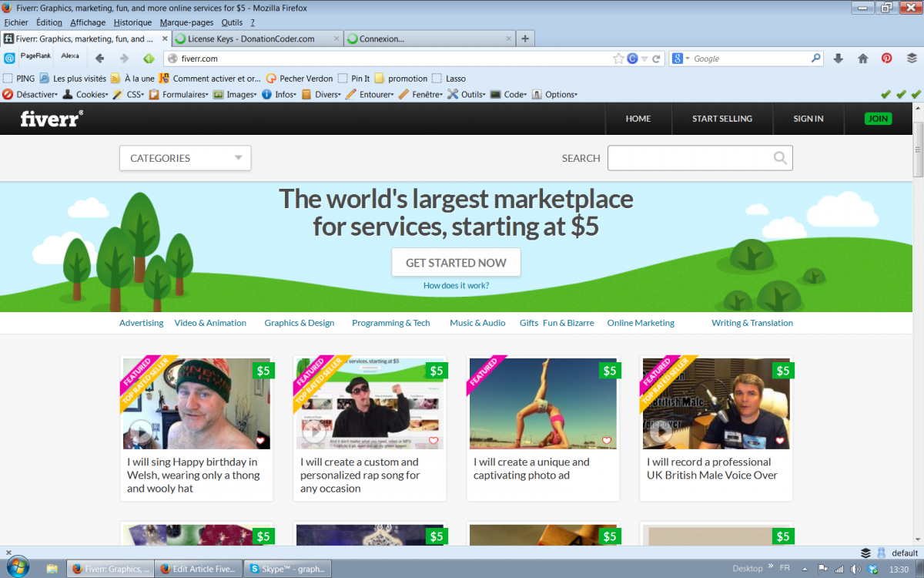The height and width of the screenshot is (578, 924).
Task: Play the rap song gig video
Action: click(x=313, y=432)
